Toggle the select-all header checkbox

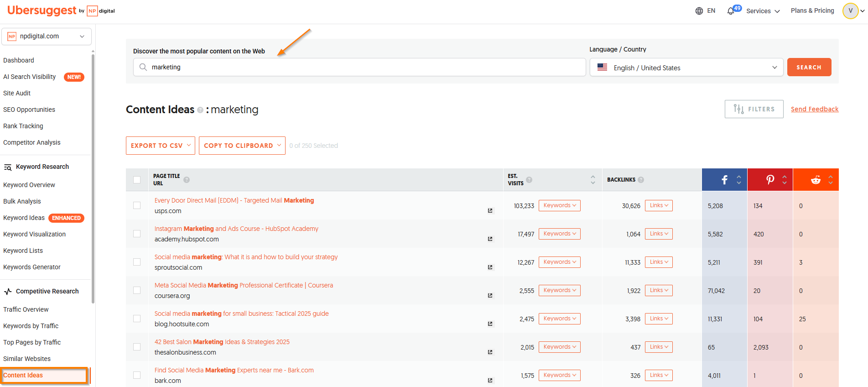pos(137,180)
